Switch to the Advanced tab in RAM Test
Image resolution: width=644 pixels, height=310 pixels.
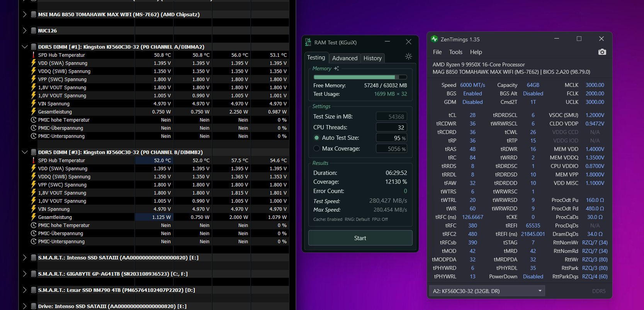[x=345, y=58]
